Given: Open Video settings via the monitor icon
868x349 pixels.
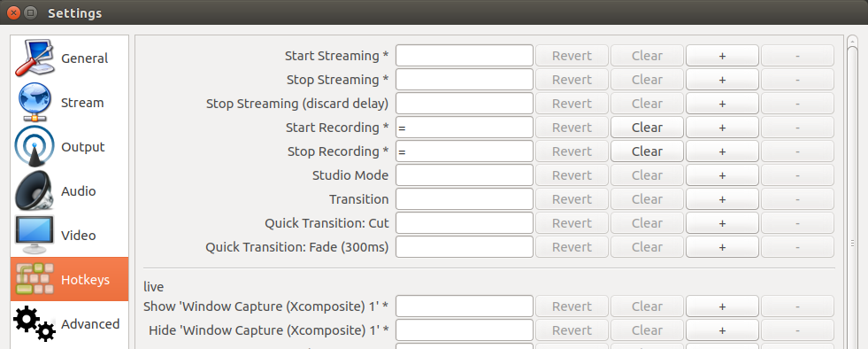Looking at the screenshot, I should pos(35,235).
